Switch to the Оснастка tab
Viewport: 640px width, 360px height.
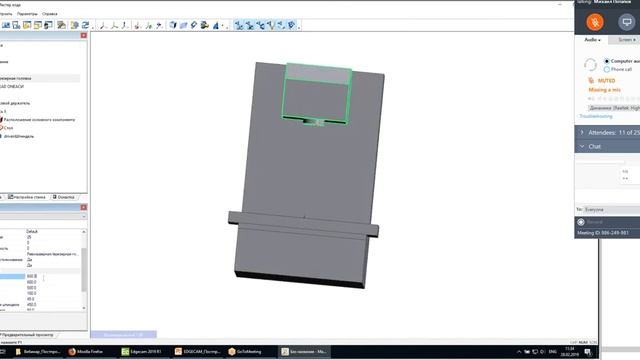[x=64, y=197]
